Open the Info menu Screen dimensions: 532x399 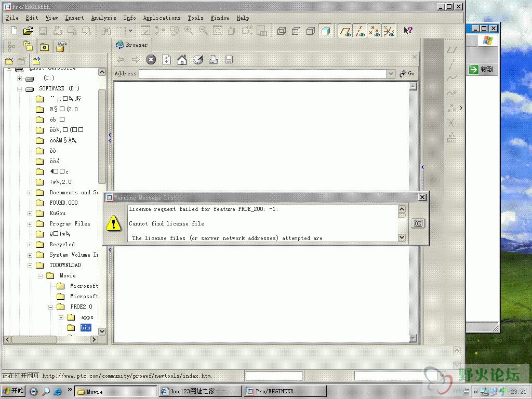pos(129,18)
